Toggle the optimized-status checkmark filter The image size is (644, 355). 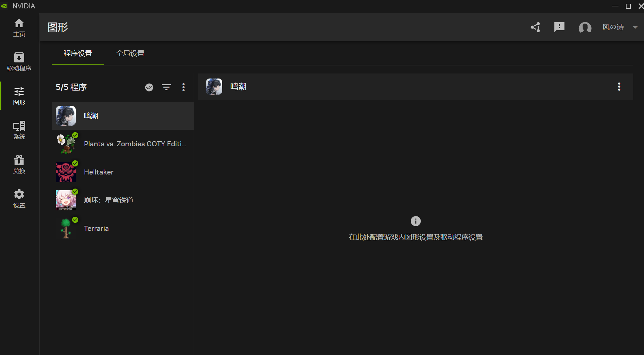pos(149,87)
